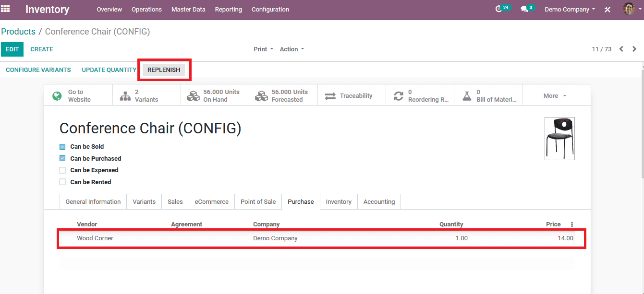The width and height of the screenshot is (644, 294).
Task: Switch to the General Information tab
Action: [x=93, y=202]
